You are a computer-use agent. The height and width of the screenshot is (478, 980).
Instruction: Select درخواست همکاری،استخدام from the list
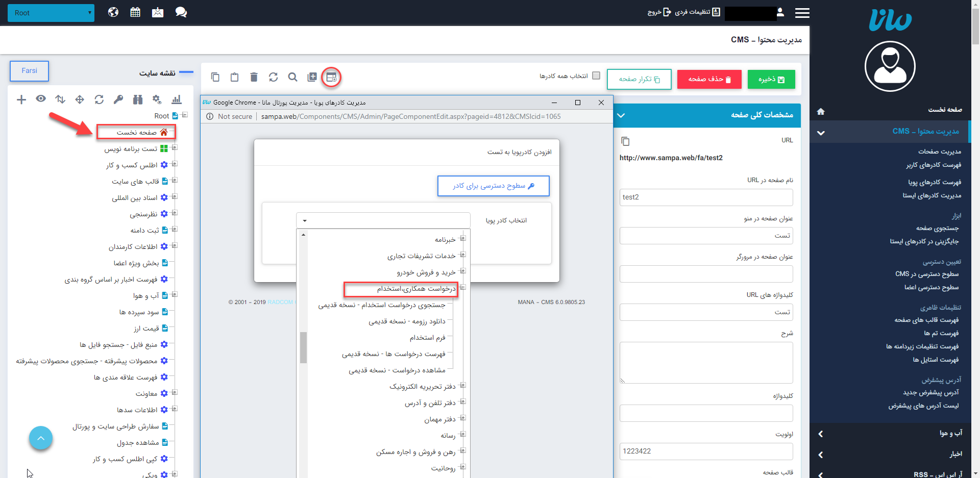click(x=401, y=289)
